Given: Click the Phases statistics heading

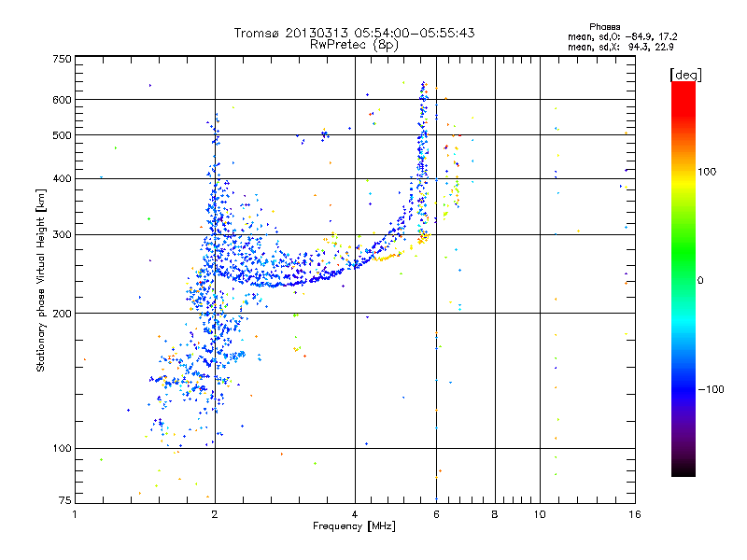Looking at the screenshot, I should [x=604, y=27].
